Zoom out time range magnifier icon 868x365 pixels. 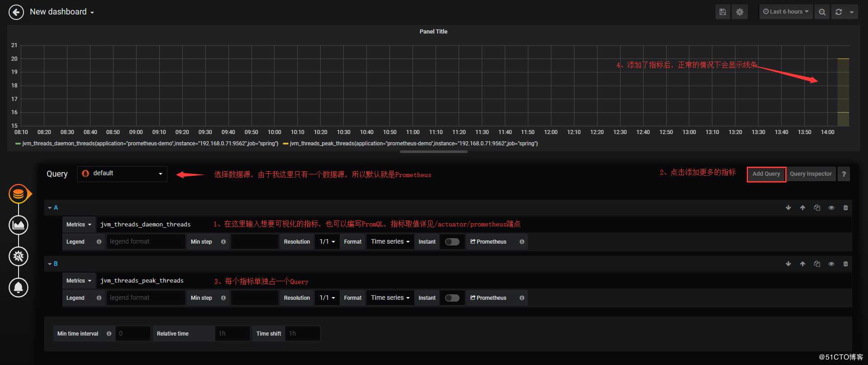click(822, 12)
